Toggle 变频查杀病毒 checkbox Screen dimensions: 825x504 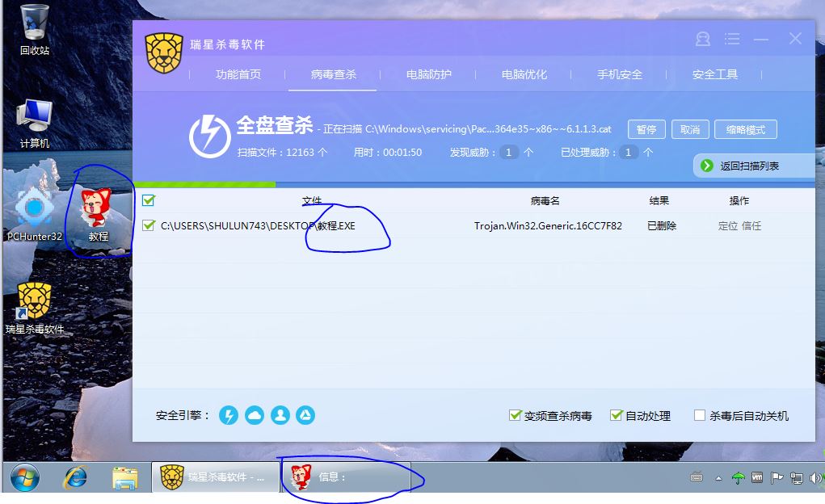click(x=515, y=415)
